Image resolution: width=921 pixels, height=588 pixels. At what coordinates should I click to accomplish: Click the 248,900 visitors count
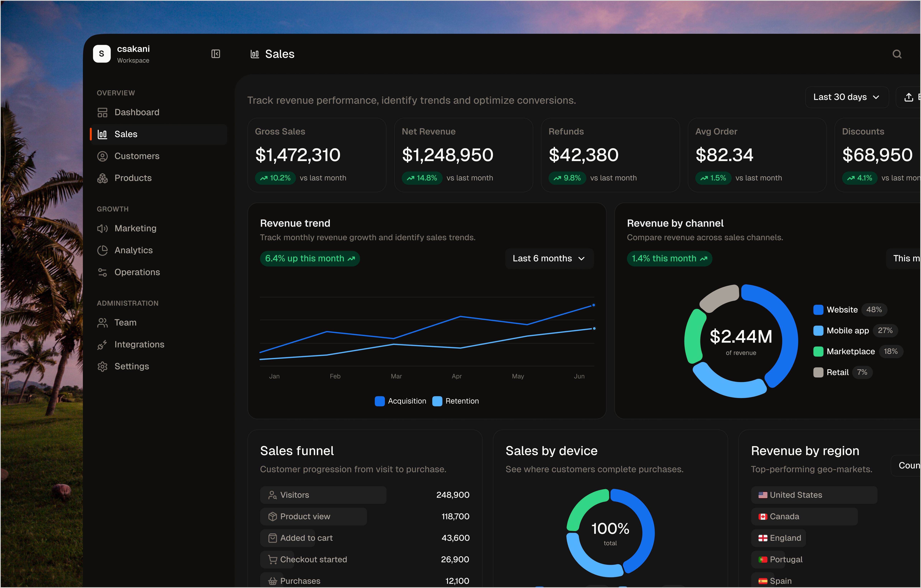pos(453,495)
